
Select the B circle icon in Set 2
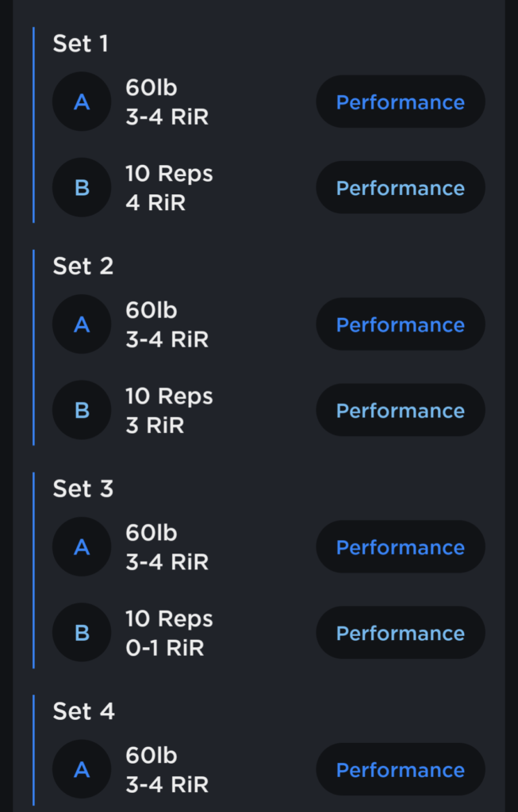pos(82,411)
